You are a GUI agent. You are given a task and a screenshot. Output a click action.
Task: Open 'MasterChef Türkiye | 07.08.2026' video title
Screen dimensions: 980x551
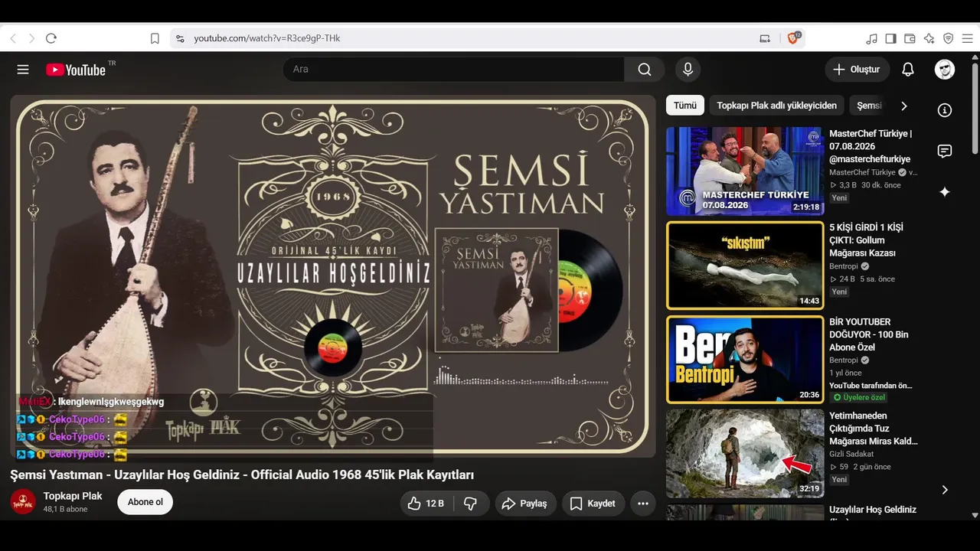point(871,146)
